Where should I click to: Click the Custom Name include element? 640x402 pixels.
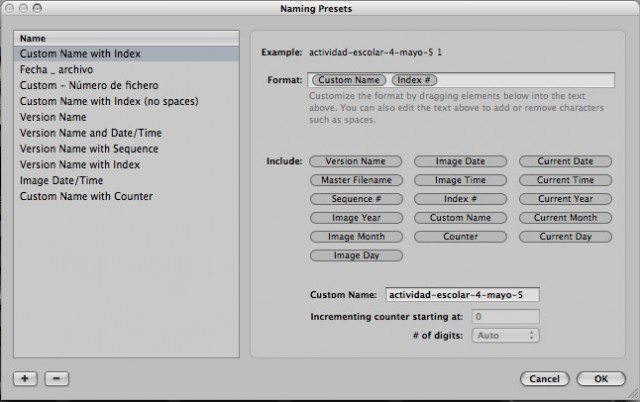click(x=460, y=218)
